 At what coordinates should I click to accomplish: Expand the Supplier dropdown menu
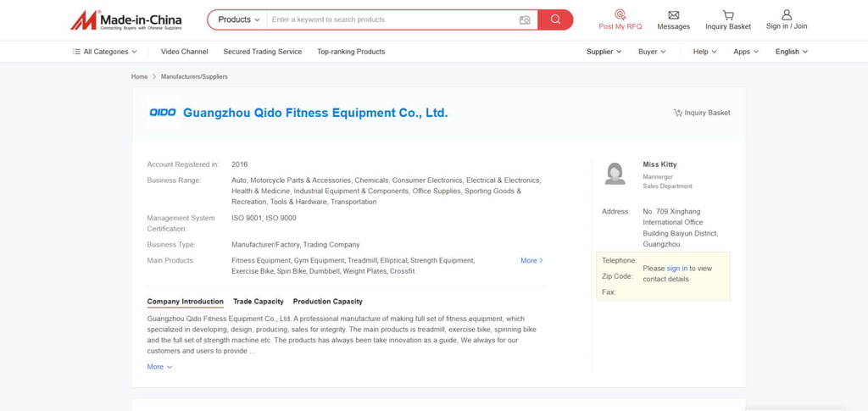pyautogui.click(x=604, y=52)
